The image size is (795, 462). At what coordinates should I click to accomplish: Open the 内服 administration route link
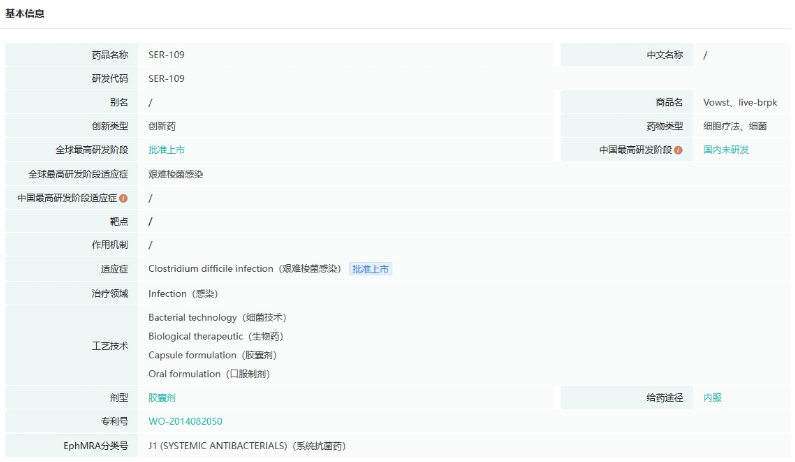(712, 398)
